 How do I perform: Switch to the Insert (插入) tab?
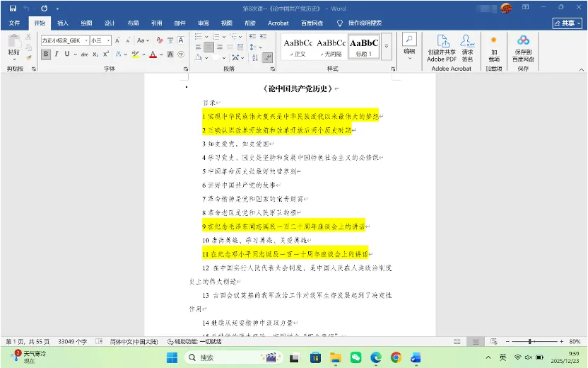tap(63, 23)
